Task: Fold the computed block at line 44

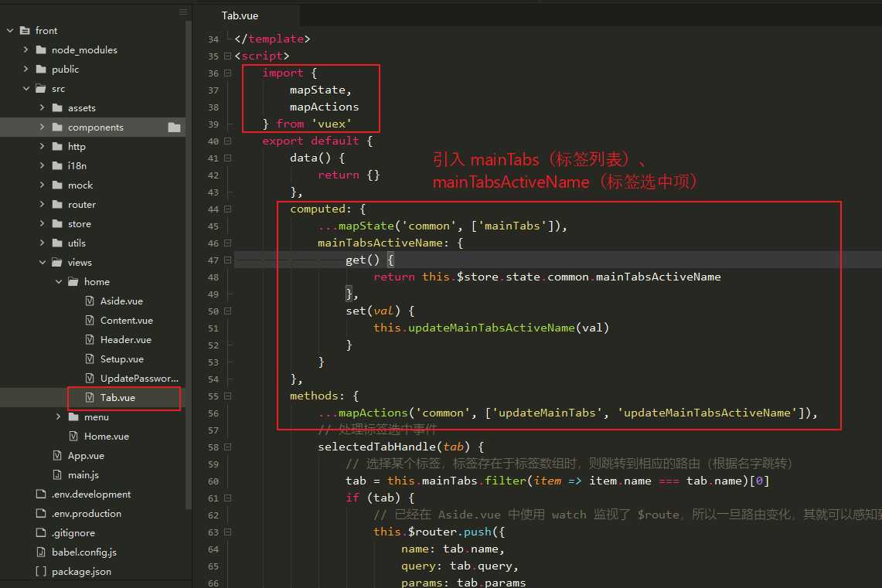Action: pos(227,209)
